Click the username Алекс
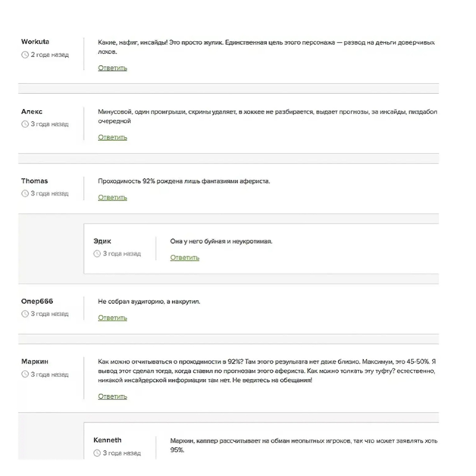This screenshot has height=476, width=476. [x=32, y=111]
